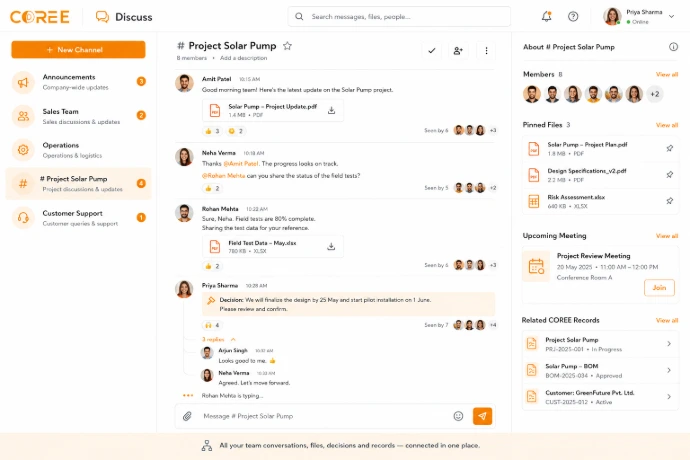Screen dimensions: 690x460
Task: Show +3 more viewers on Amit Patel's message
Action: click(x=493, y=130)
